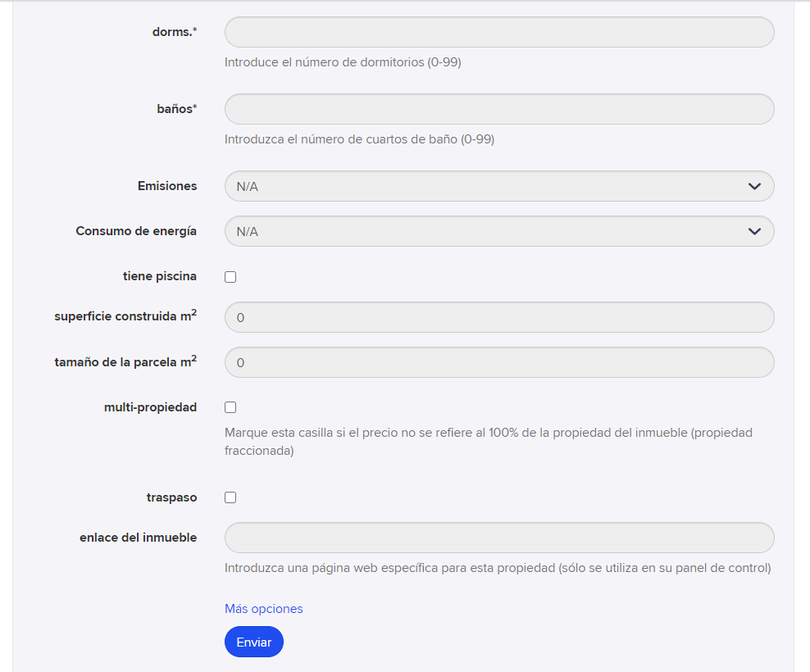
Task: Submit the form with Enviar button
Action: pos(253,642)
